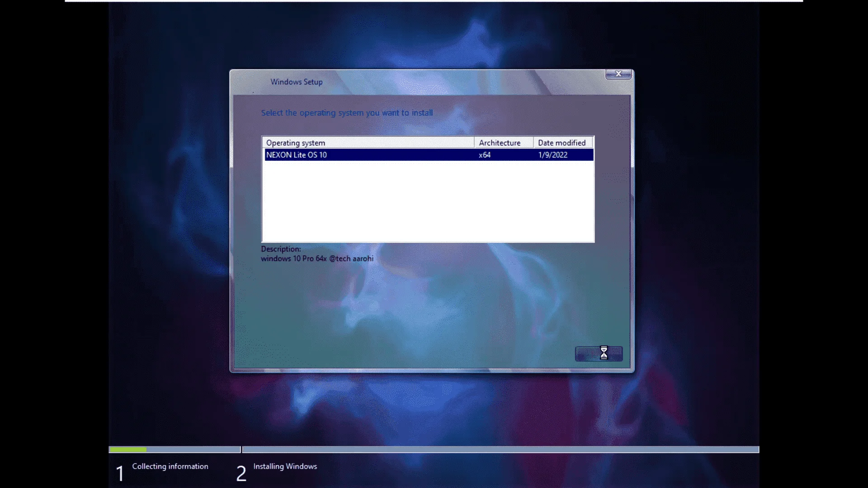
Task: Click the Next button with hourglass
Action: coord(599,354)
